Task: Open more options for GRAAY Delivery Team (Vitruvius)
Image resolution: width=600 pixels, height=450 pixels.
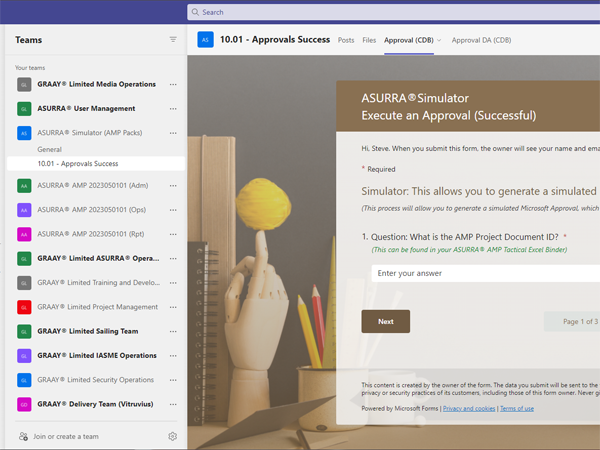Action: tap(173, 404)
